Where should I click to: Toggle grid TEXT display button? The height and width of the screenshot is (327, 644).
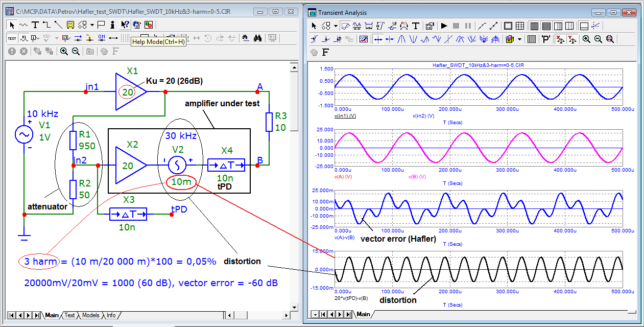coord(12,38)
